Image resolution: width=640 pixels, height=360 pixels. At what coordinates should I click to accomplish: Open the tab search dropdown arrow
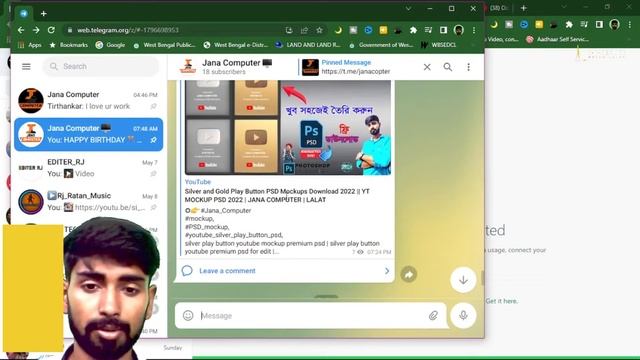point(408,9)
